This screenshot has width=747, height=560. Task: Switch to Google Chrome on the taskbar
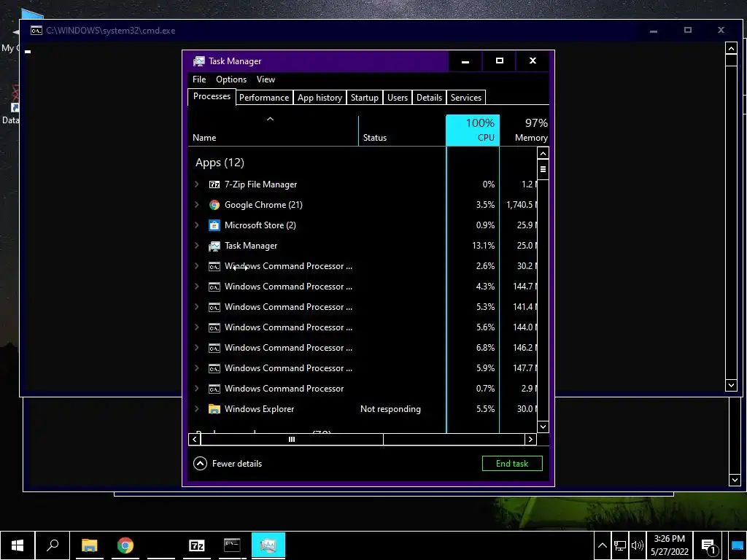(x=125, y=545)
